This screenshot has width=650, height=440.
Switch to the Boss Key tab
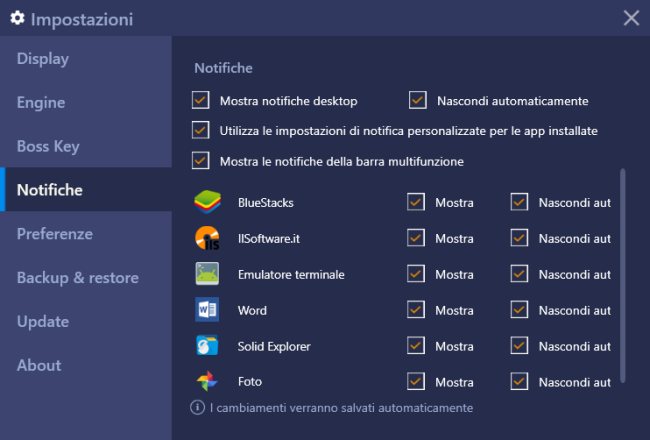pyautogui.click(x=86, y=146)
